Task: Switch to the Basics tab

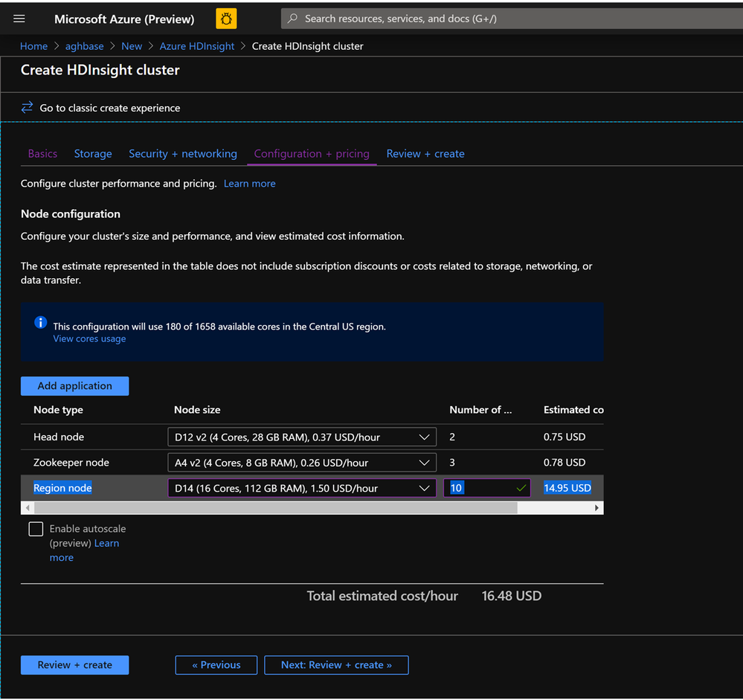Action: pos(42,153)
